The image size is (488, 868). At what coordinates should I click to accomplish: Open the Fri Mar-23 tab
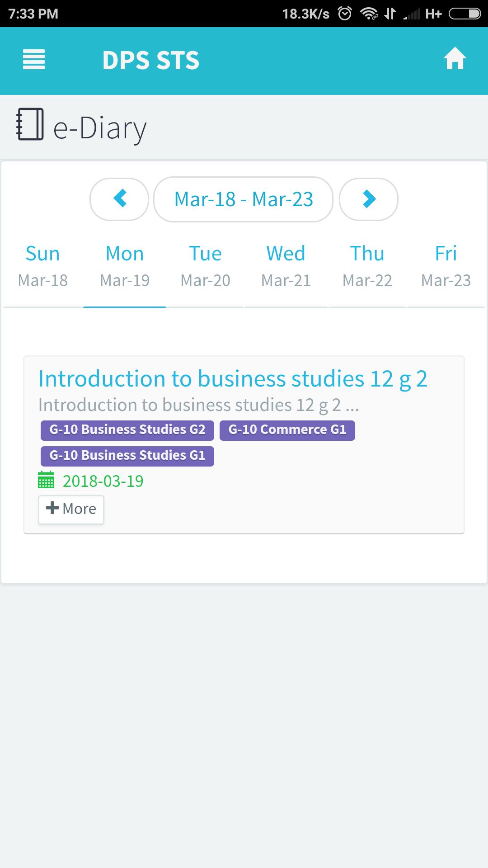pos(446,267)
